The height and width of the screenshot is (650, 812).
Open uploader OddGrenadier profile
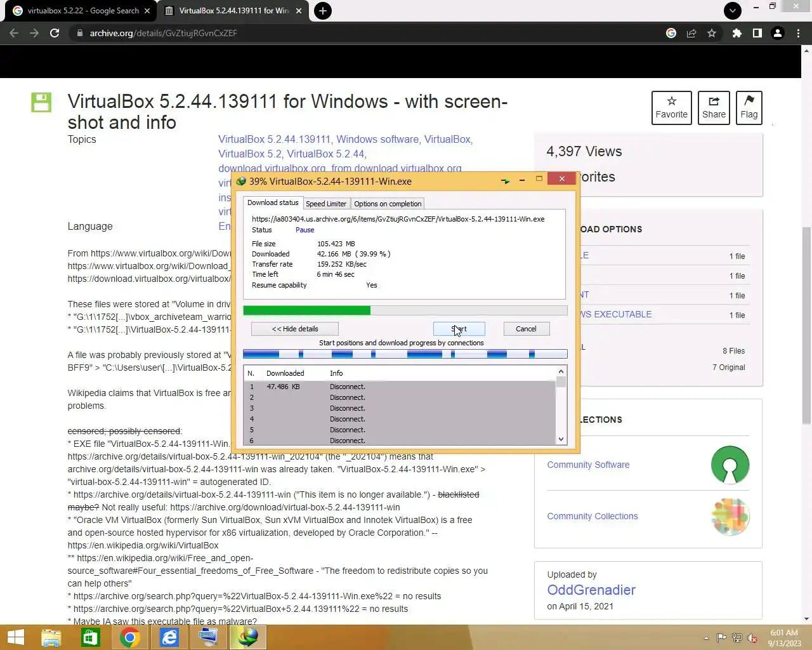pyautogui.click(x=591, y=590)
